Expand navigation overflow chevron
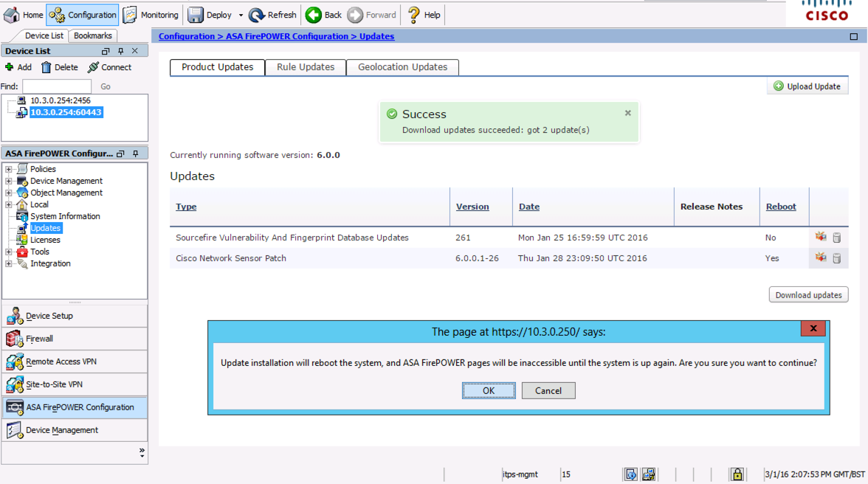868x484 pixels. [142, 452]
